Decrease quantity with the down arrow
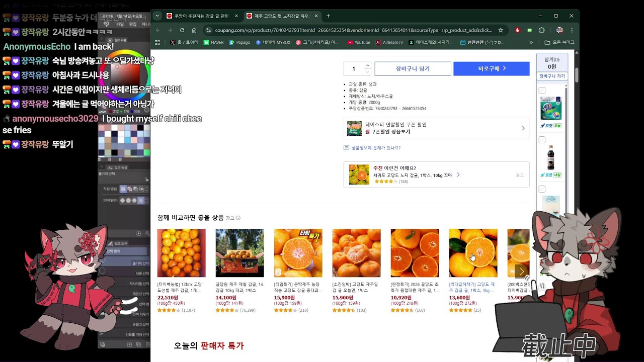The width and height of the screenshot is (644, 362). pyautogui.click(x=367, y=72)
